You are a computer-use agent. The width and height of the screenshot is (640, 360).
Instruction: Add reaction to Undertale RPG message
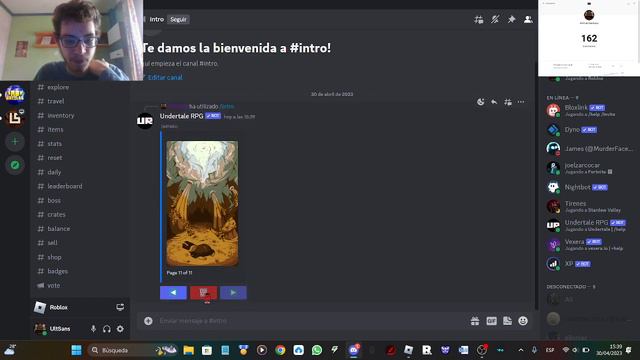[480, 102]
